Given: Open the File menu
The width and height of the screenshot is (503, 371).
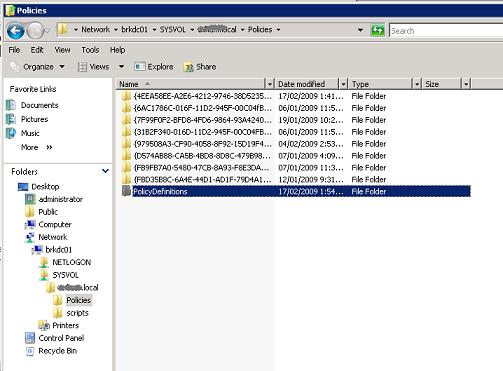Looking at the screenshot, I should point(14,50).
